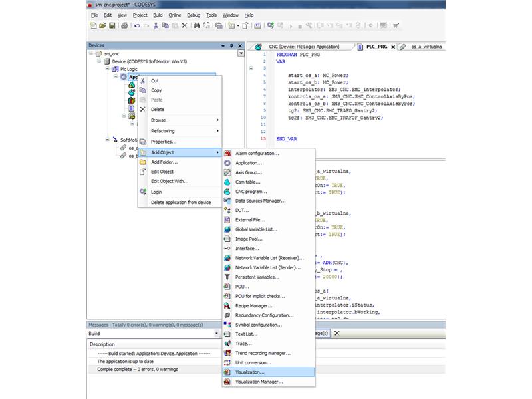Image resolution: width=532 pixels, height=399 pixels.
Task: Collapse the Application node in the device tree
Action: pos(116,76)
